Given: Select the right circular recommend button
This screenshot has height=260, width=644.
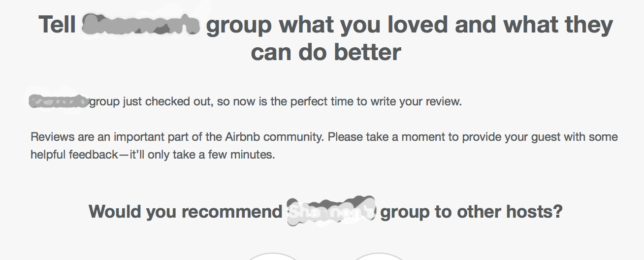Looking at the screenshot, I should (x=378, y=257).
